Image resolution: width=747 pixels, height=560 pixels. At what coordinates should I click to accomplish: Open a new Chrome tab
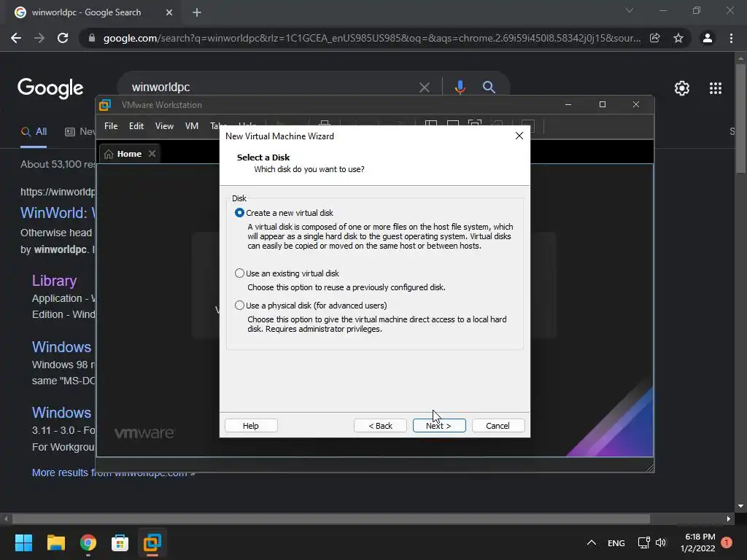click(197, 12)
